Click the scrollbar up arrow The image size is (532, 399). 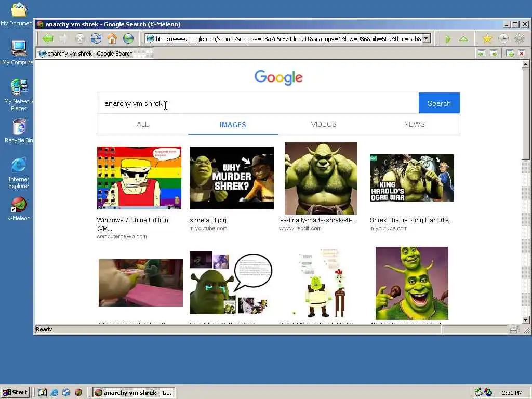pos(526,64)
